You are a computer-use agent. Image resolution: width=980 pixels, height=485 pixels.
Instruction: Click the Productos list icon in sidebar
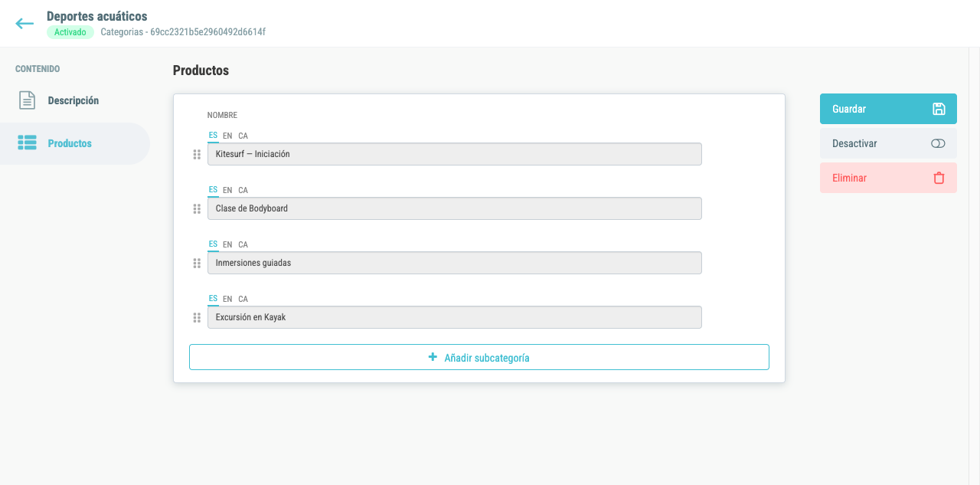(27, 143)
